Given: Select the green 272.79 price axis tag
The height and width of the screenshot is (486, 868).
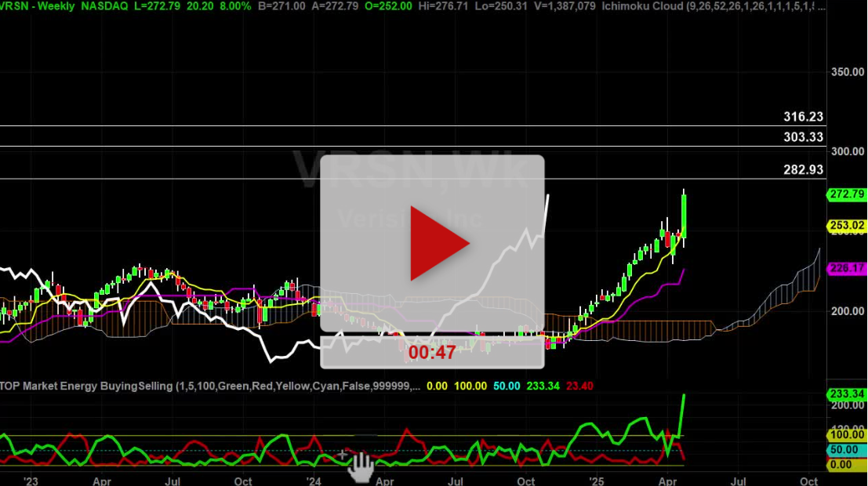Looking at the screenshot, I should [x=846, y=194].
